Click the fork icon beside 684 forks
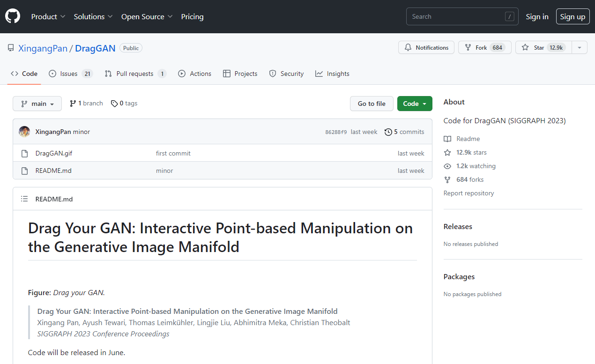The width and height of the screenshot is (595, 364). coord(447,179)
